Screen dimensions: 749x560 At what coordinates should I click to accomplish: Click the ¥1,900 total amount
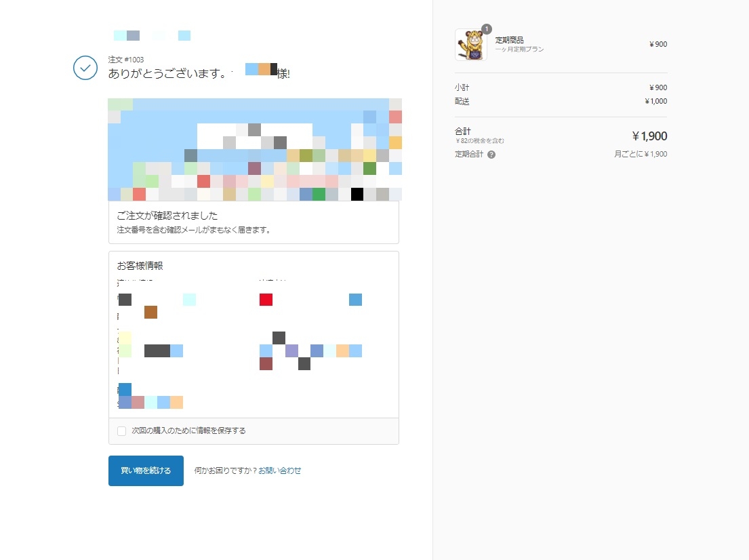[649, 136]
